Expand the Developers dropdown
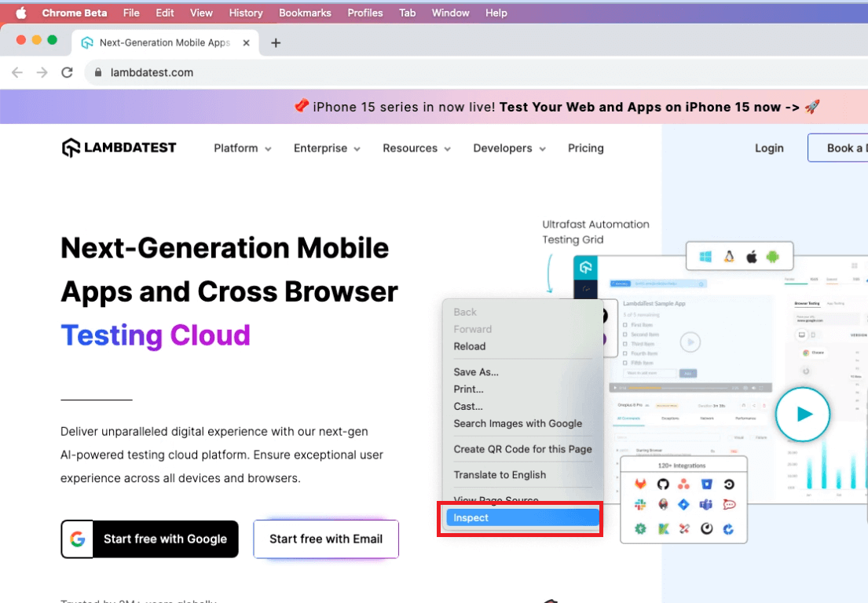The width and height of the screenshot is (868, 603). 509,148
